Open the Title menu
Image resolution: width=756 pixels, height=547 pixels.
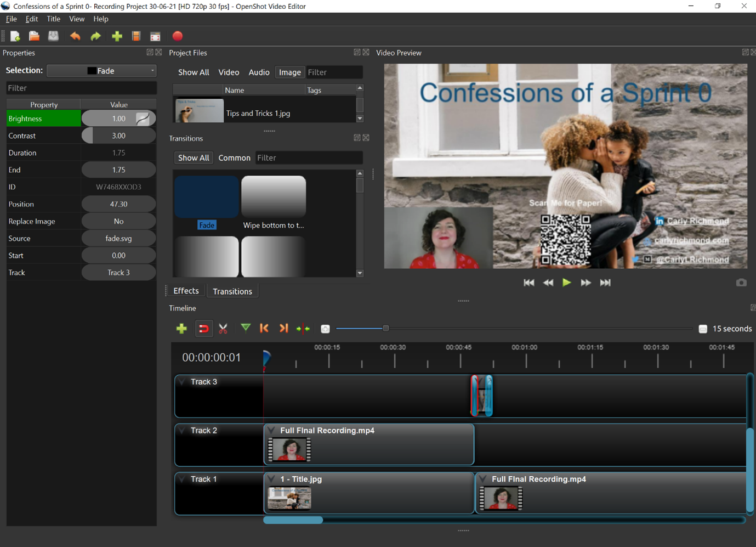tap(53, 19)
